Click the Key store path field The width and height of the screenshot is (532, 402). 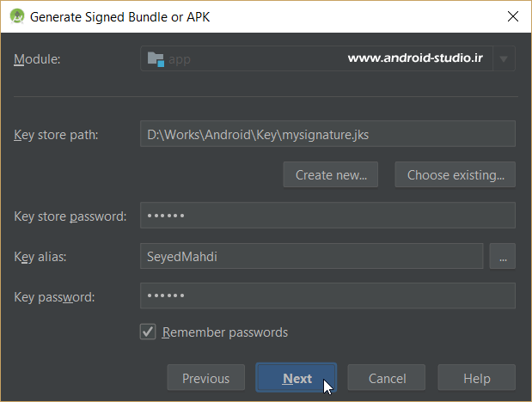[x=327, y=134]
